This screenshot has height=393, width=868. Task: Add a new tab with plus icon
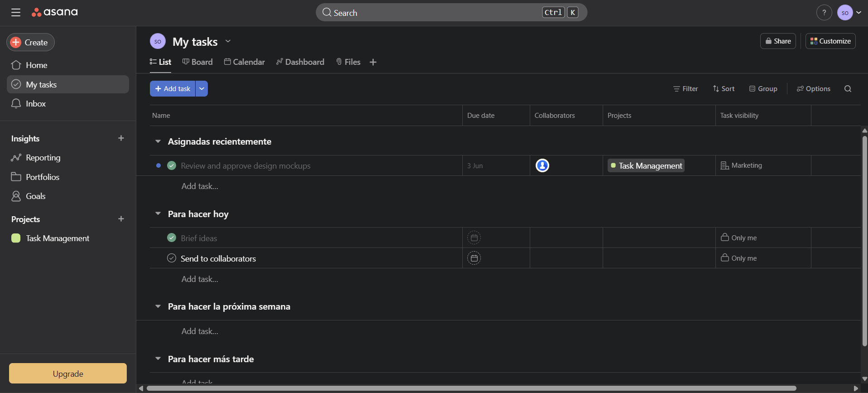(373, 62)
